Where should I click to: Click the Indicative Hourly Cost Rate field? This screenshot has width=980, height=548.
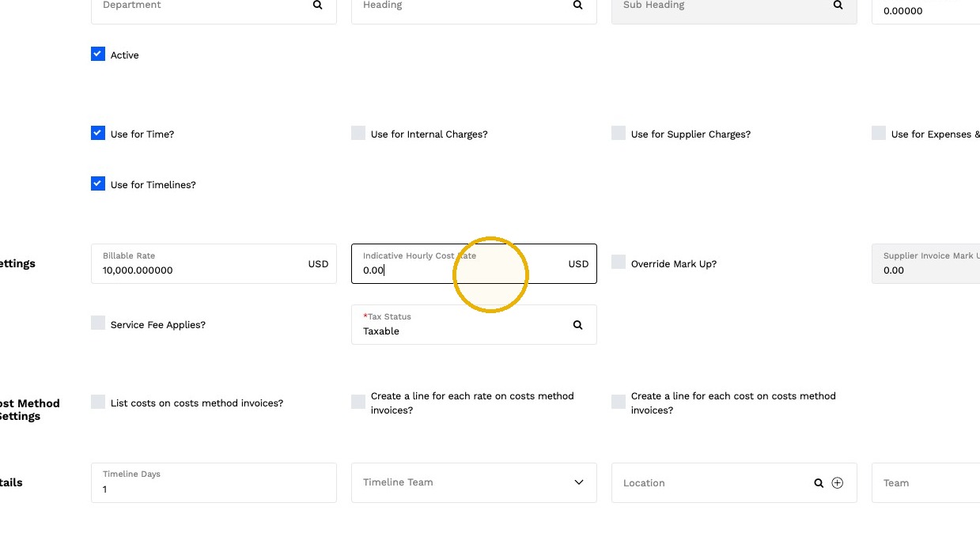click(474, 263)
